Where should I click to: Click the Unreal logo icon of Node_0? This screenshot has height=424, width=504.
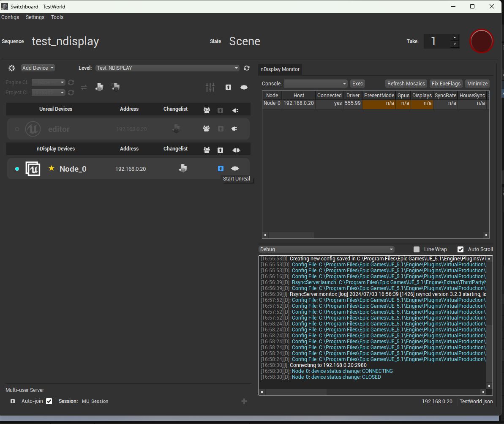tap(33, 169)
